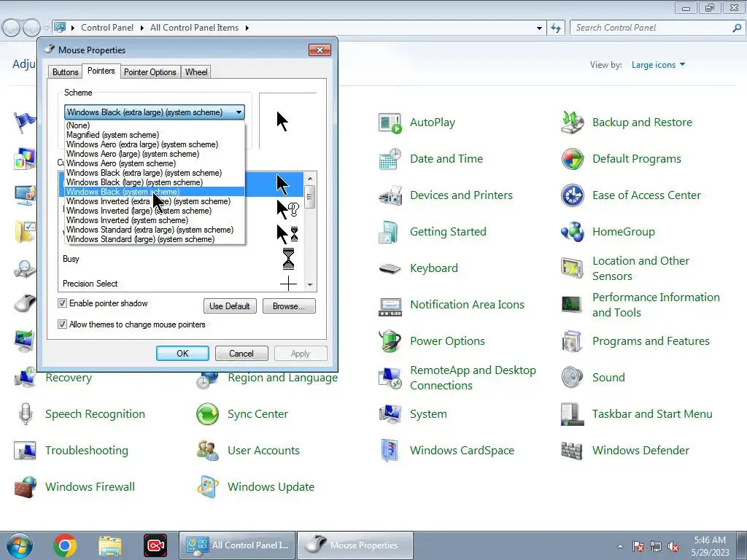The height and width of the screenshot is (560, 747).
Task: Select the Busy pointer row
Action: point(181,259)
